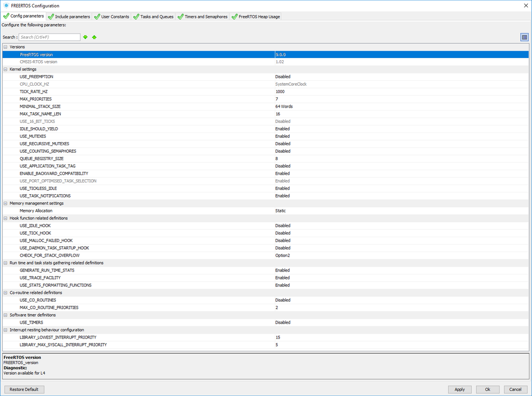
Task: Switch to FreeRTOS Heap Usage tab
Action: click(x=256, y=16)
